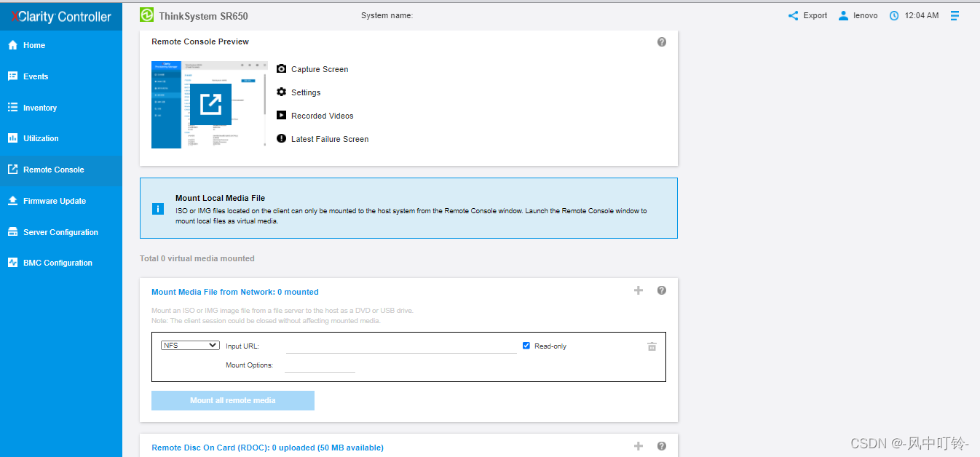Click the Latest Failure Screen alert icon

pyautogui.click(x=282, y=139)
